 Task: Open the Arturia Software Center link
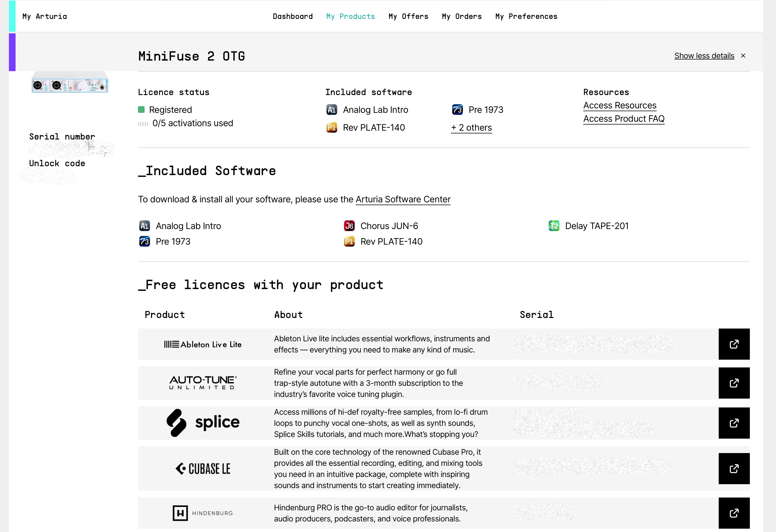(x=403, y=199)
